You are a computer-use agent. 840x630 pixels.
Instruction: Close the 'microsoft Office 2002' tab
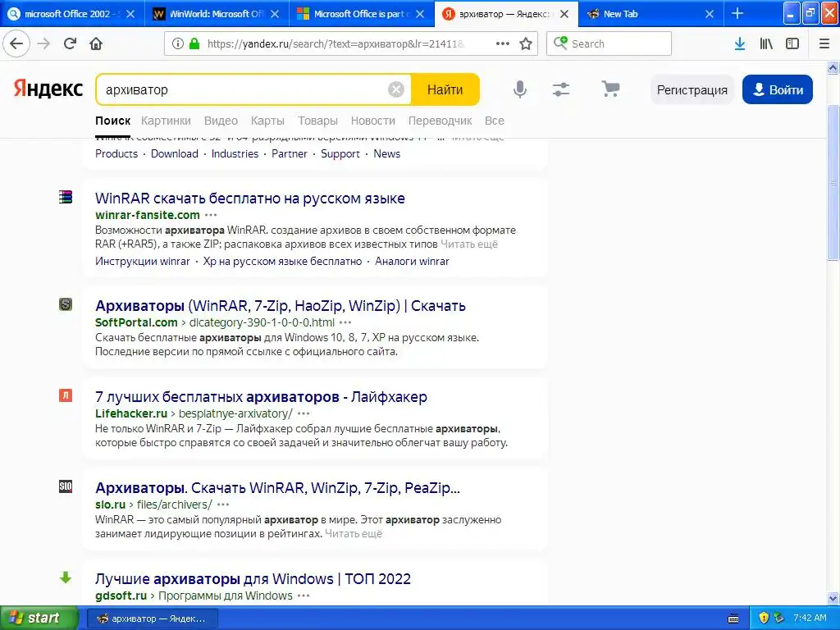pyautogui.click(x=130, y=14)
